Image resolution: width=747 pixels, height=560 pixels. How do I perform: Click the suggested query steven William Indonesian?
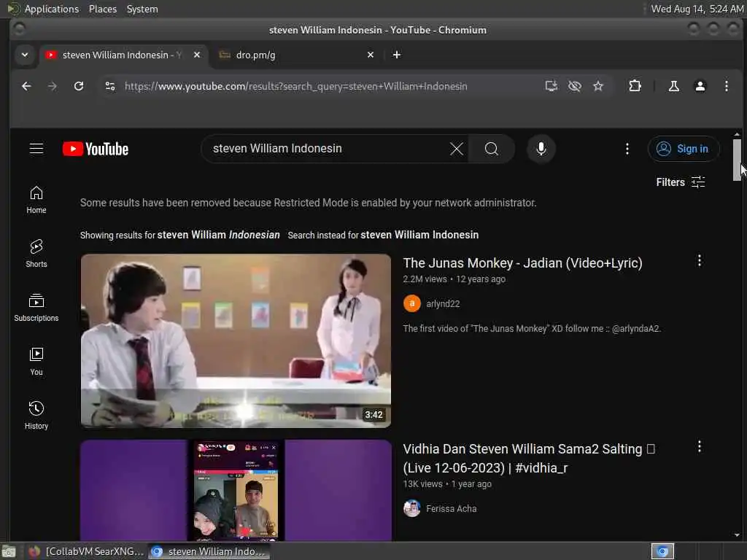tap(218, 235)
